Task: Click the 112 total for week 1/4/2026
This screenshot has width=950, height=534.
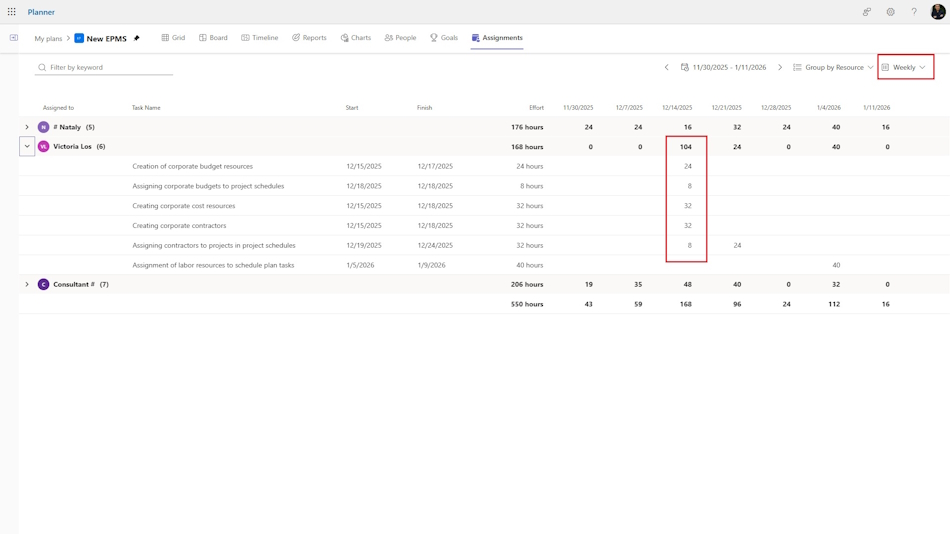Action: click(x=834, y=304)
